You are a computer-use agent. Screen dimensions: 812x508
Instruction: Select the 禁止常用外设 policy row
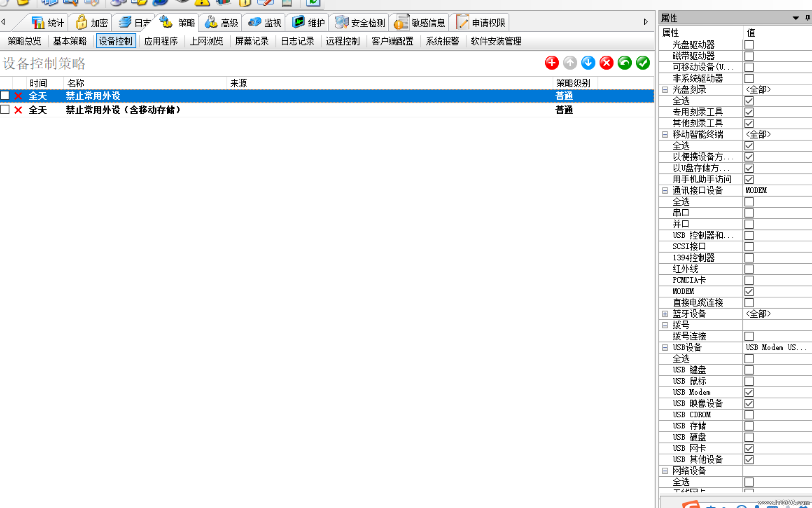(x=327, y=96)
